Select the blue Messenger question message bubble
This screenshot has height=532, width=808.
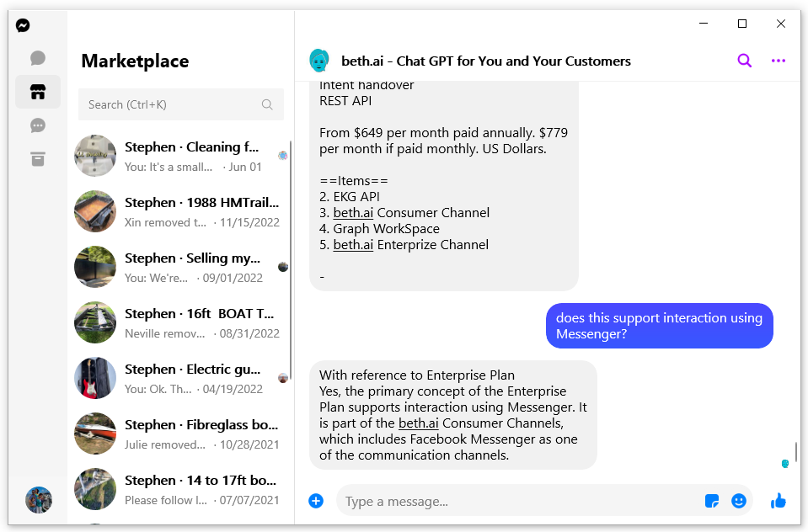659,326
